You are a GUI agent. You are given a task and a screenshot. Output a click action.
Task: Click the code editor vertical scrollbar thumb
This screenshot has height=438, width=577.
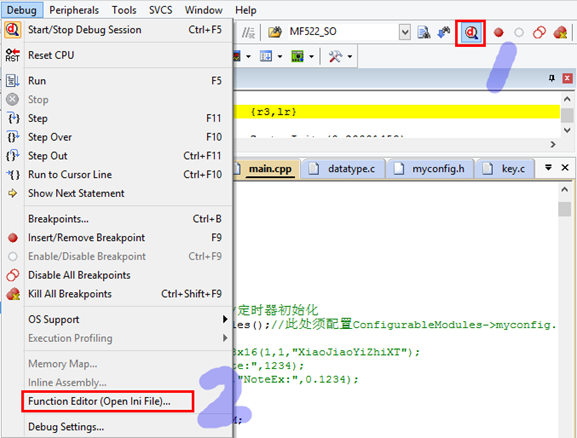coord(564,209)
